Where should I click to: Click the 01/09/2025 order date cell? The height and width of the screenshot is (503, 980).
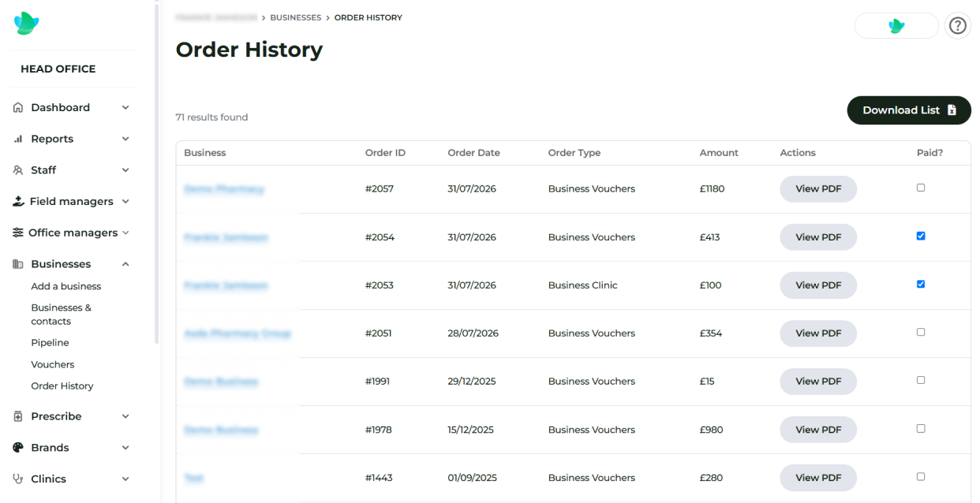pos(472,478)
